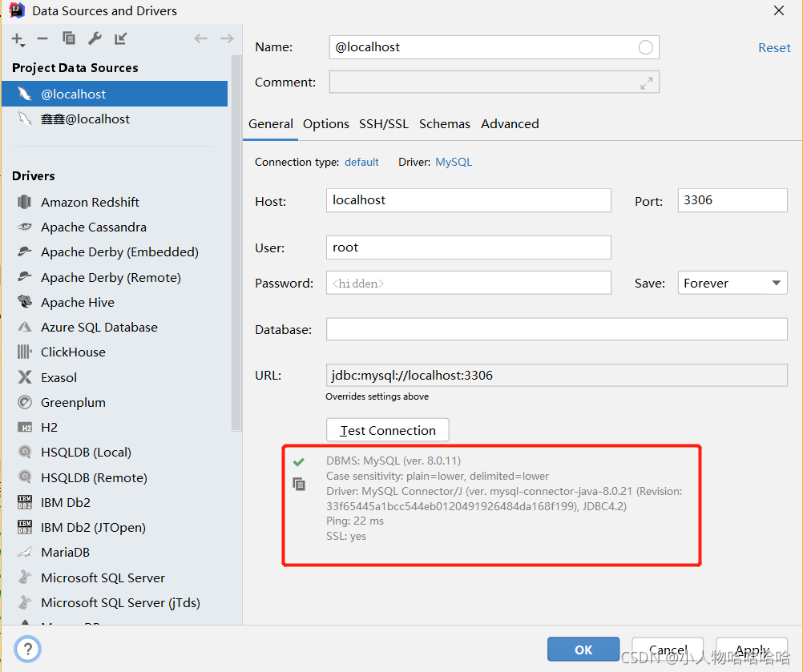
Task: Pick the Apache Hive driver
Action: (77, 303)
